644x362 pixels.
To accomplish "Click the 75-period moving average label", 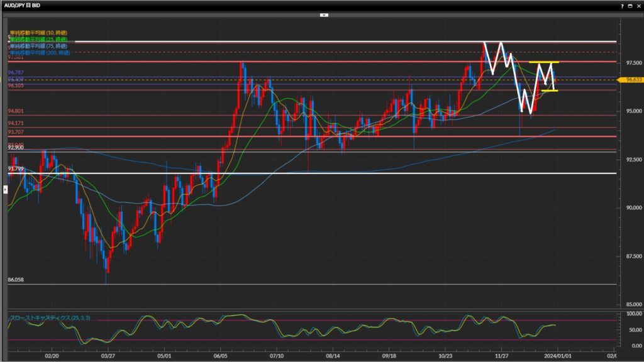I will (x=38, y=46).
